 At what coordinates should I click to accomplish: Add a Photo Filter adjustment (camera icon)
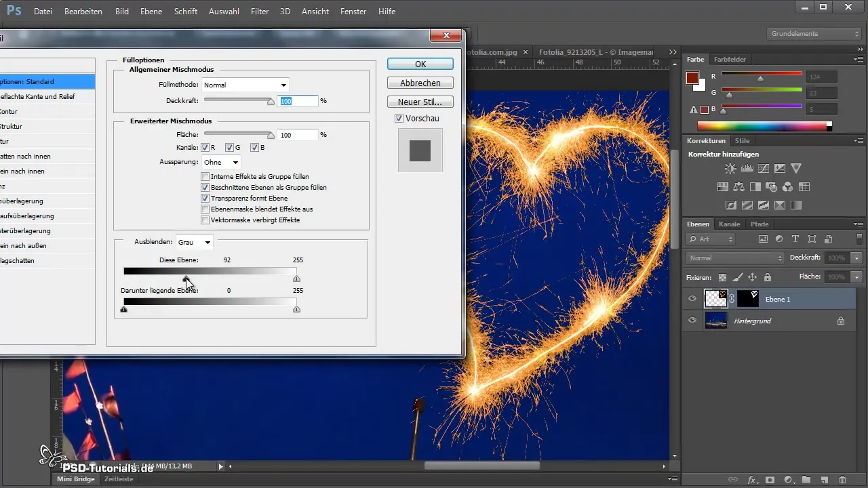[x=772, y=187]
